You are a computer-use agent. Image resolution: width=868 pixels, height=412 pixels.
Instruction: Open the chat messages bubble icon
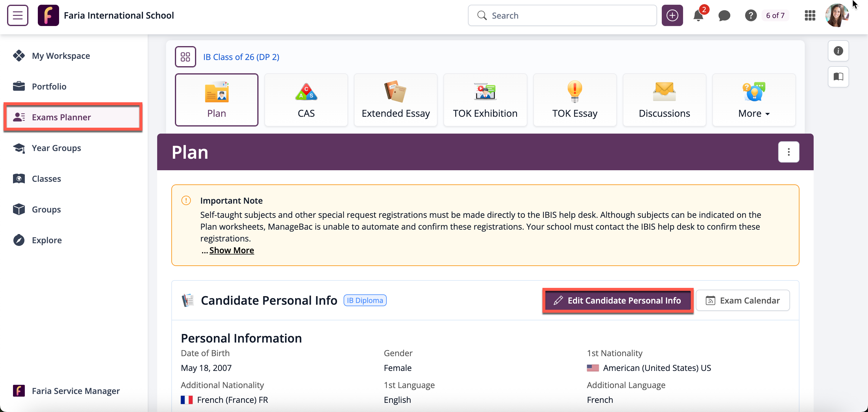(x=724, y=15)
